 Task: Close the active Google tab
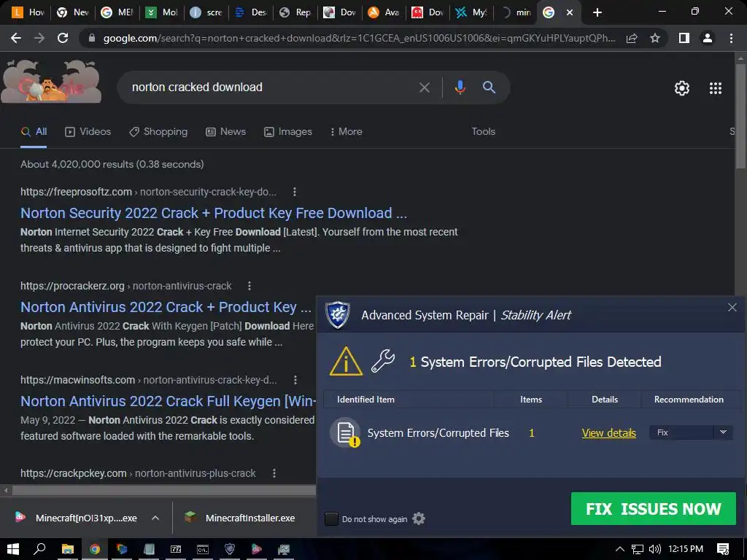coord(570,13)
